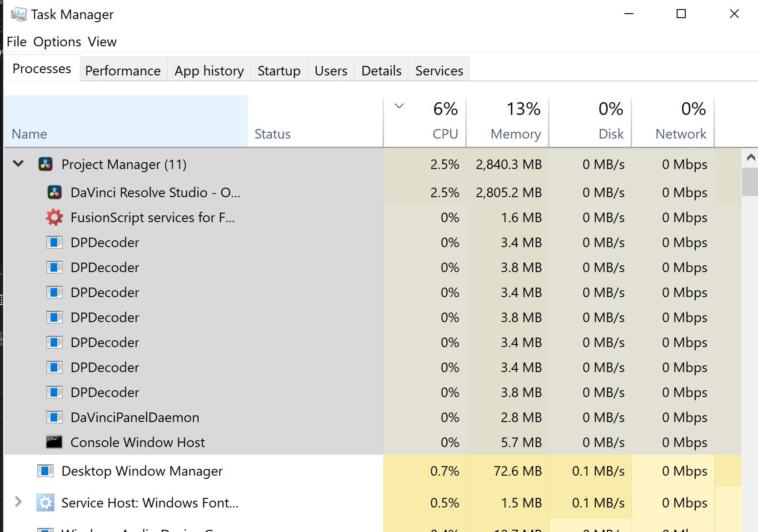This screenshot has width=758, height=532.
Task: Select the DaVinciPanelDaemon row
Action: [x=373, y=417]
